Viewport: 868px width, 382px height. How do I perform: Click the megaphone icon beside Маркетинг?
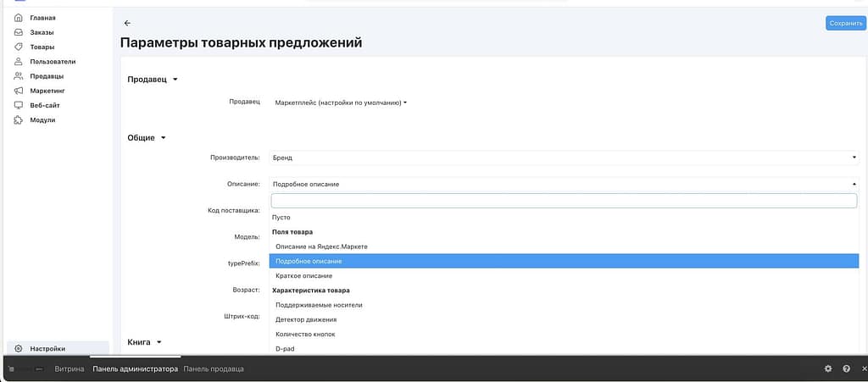pos(19,91)
